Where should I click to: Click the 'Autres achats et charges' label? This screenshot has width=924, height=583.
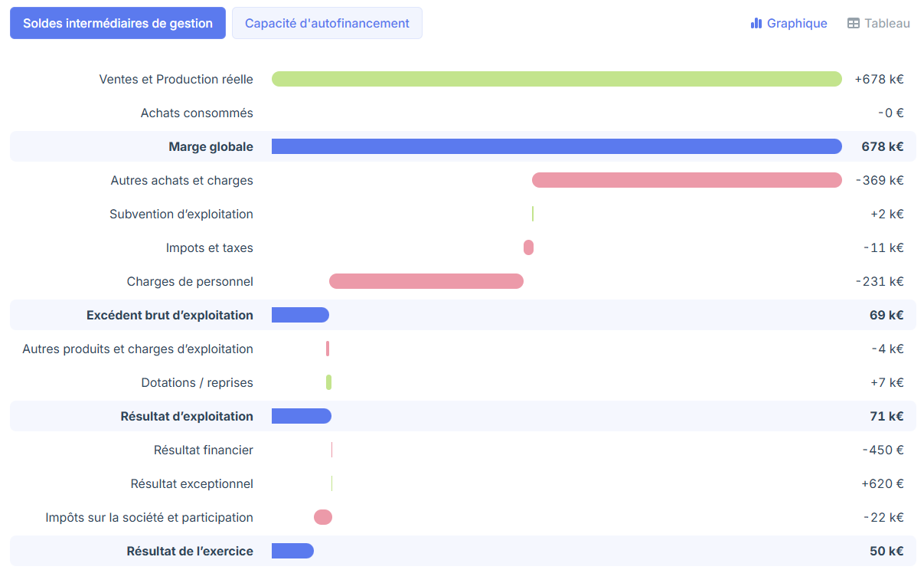(x=181, y=180)
